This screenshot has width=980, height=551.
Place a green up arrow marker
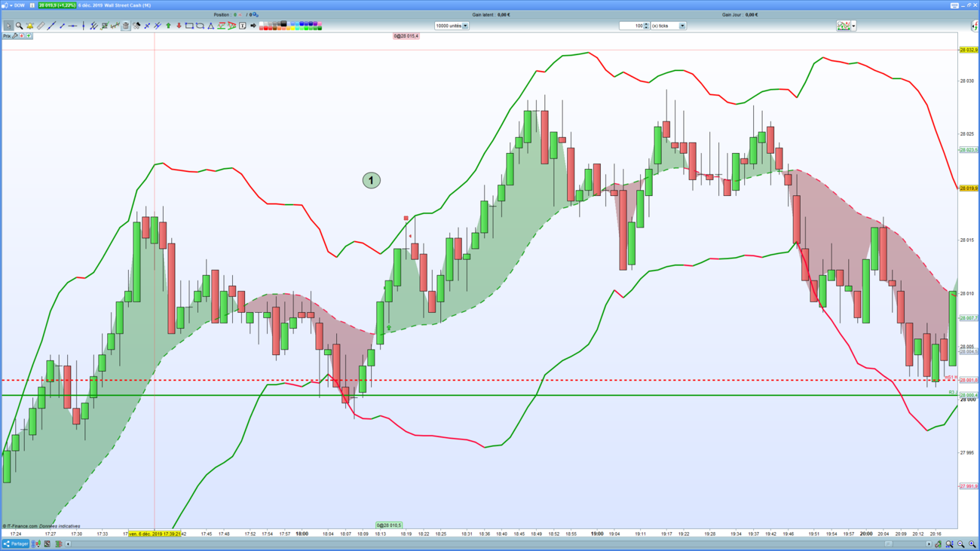(168, 26)
